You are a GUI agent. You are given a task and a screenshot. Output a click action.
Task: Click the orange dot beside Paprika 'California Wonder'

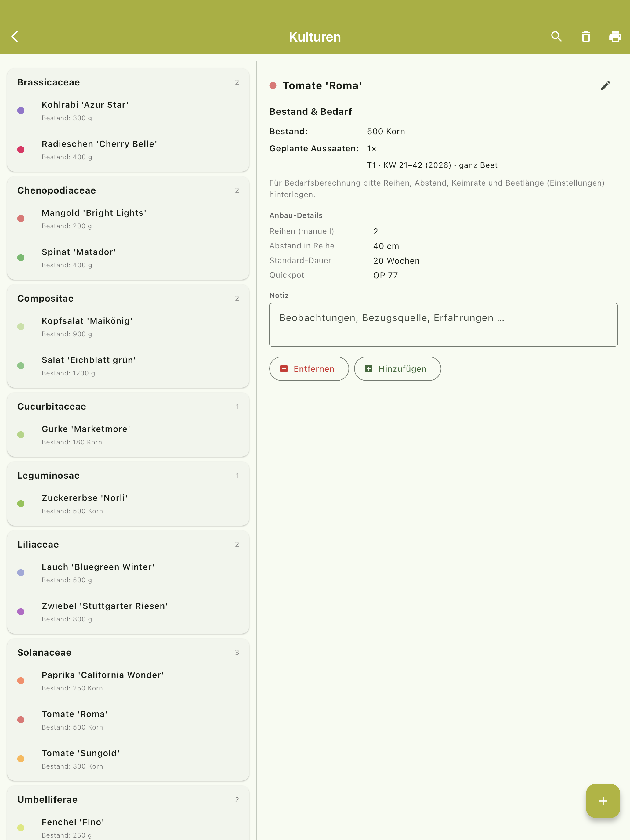click(21, 680)
